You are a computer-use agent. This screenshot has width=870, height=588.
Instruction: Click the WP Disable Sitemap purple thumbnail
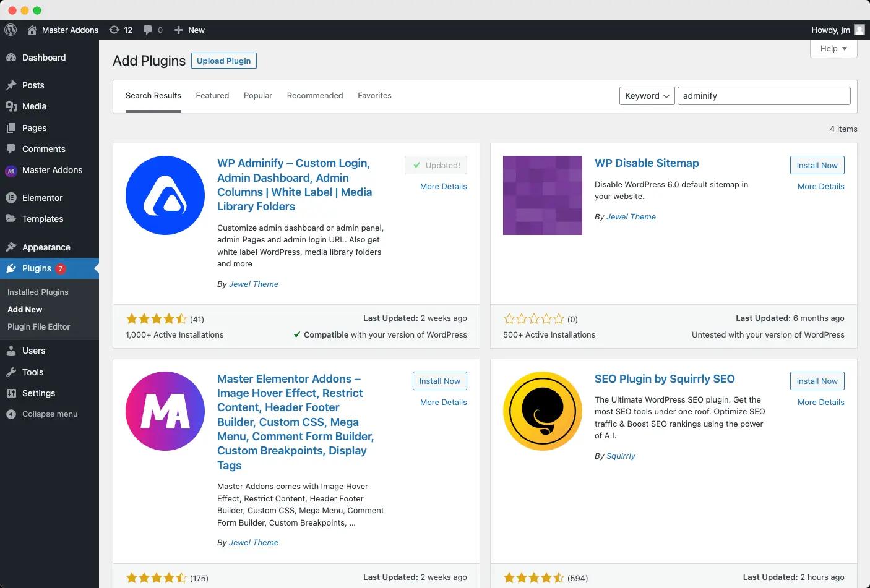coord(543,195)
